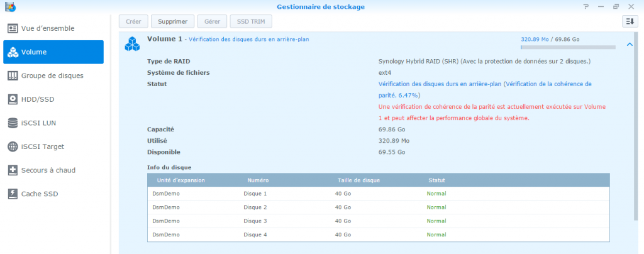644x254 pixels.
Task: Click the Volume 1 usage progress bar
Action: coord(568,48)
